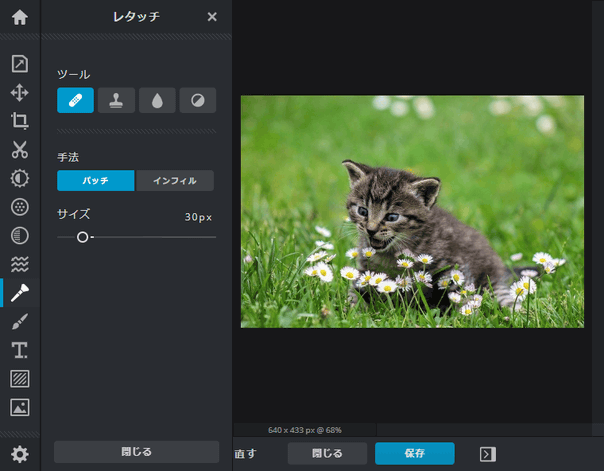This screenshot has height=471, width=604.
Task: Open the resize/arrange tool icon
Action: [x=20, y=64]
